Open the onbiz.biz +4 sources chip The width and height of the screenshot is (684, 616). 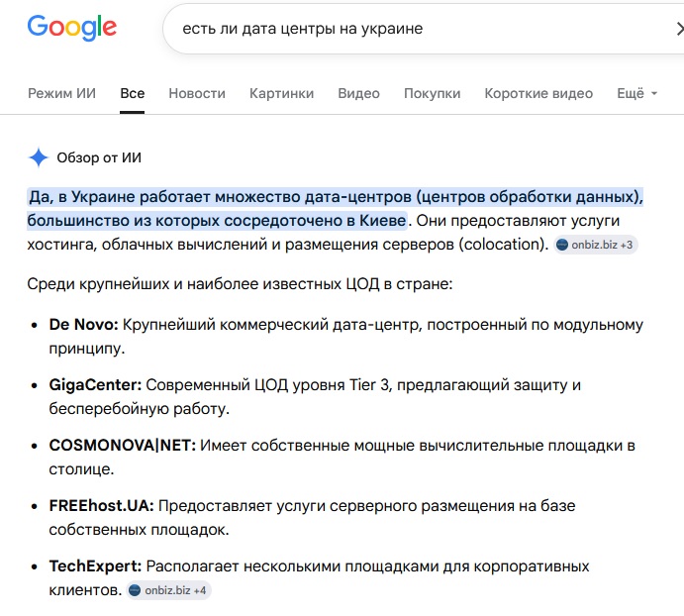point(169,590)
